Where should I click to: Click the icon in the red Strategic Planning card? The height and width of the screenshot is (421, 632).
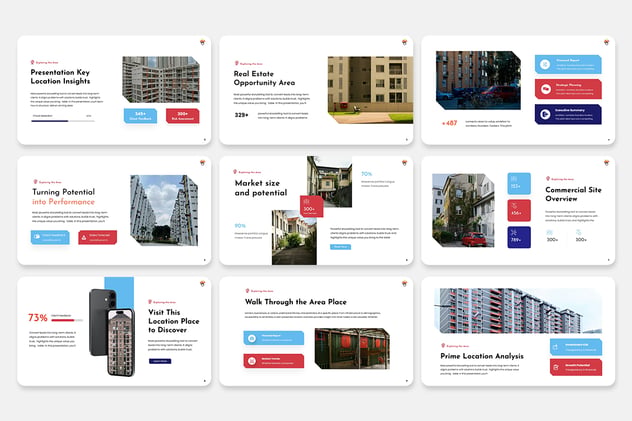(x=546, y=89)
